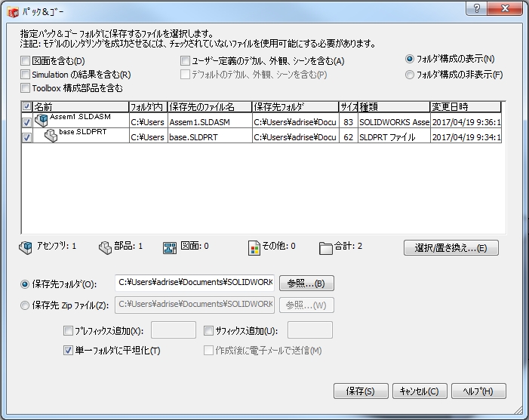Uncheck 単一フォルダに平坦化 option
The width and height of the screenshot is (529, 420).
pyautogui.click(x=69, y=351)
